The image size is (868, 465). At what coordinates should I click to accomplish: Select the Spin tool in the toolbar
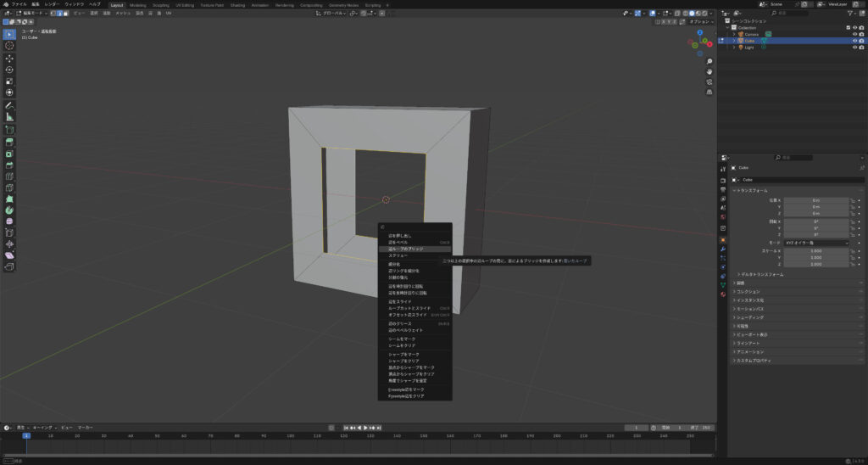[9, 210]
